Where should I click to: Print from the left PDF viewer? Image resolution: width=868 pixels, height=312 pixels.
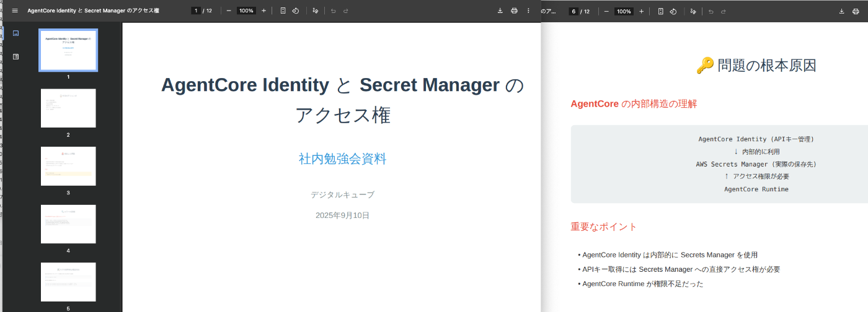pos(514,11)
